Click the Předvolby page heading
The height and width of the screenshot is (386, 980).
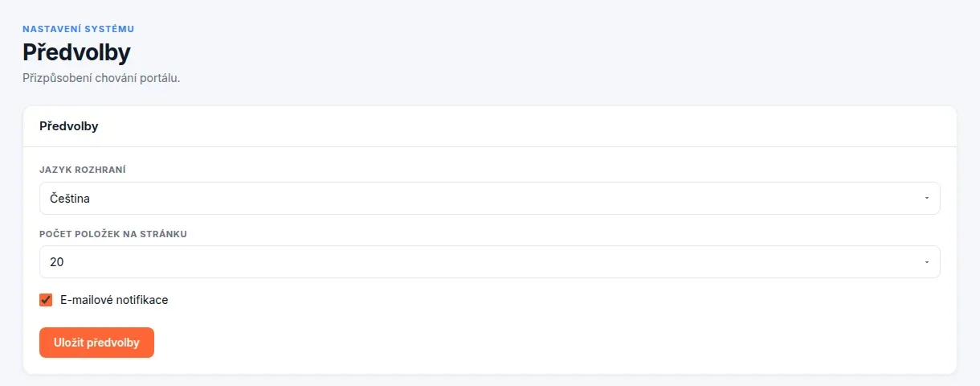76,53
